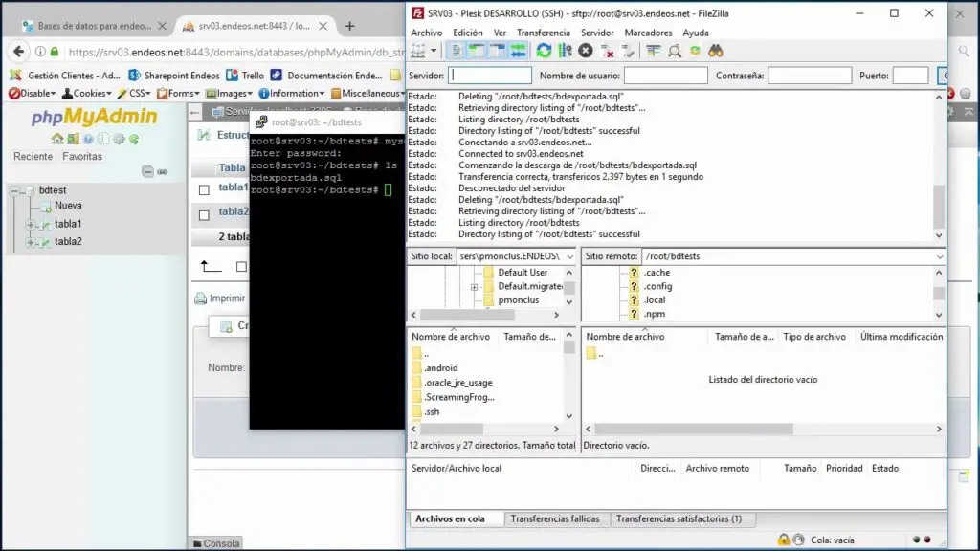Select .config folder in remote tree
This screenshot has width=980, height=551.
tap(657, 286)
